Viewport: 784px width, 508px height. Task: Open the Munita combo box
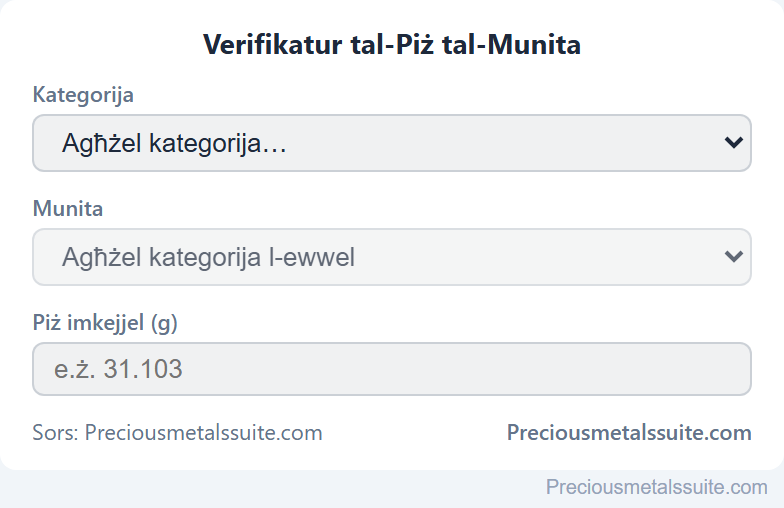392,257
